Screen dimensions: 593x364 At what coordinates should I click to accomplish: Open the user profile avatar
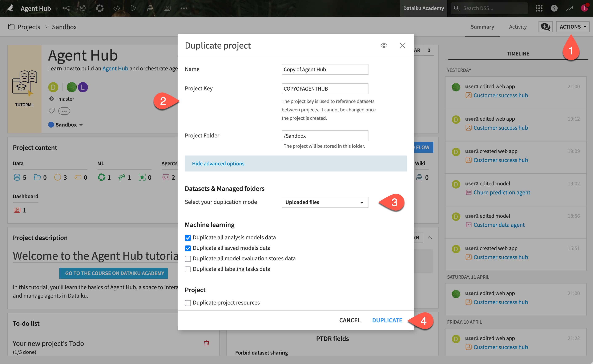point(585,8)
